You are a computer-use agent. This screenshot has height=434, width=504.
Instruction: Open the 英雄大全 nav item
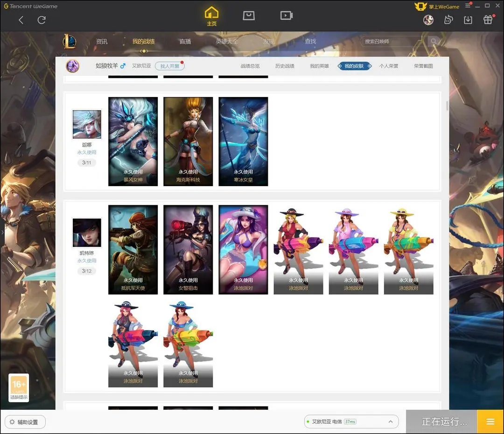[x=227, y=42]
